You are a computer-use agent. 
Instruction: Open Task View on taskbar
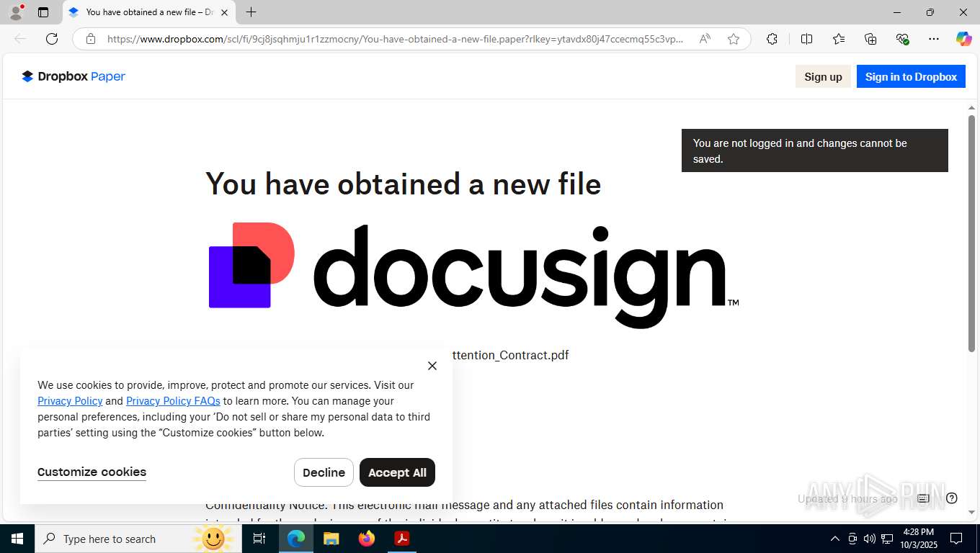[259, 539]
